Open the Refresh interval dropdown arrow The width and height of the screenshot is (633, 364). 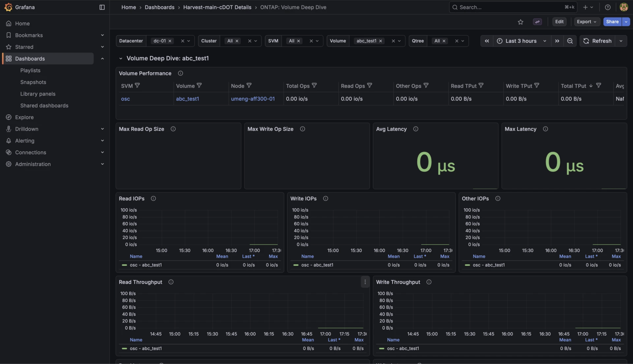click(621, 41)
